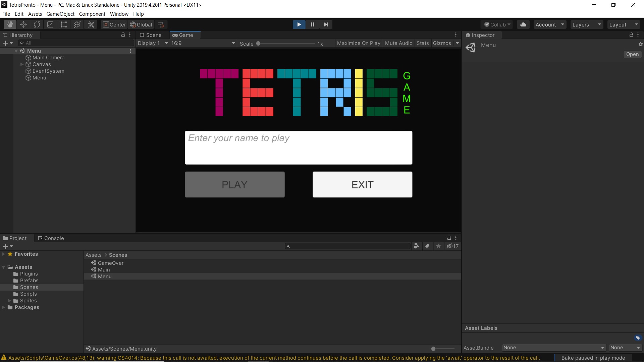
Task: Search by asset type icon
Action: 416,246
